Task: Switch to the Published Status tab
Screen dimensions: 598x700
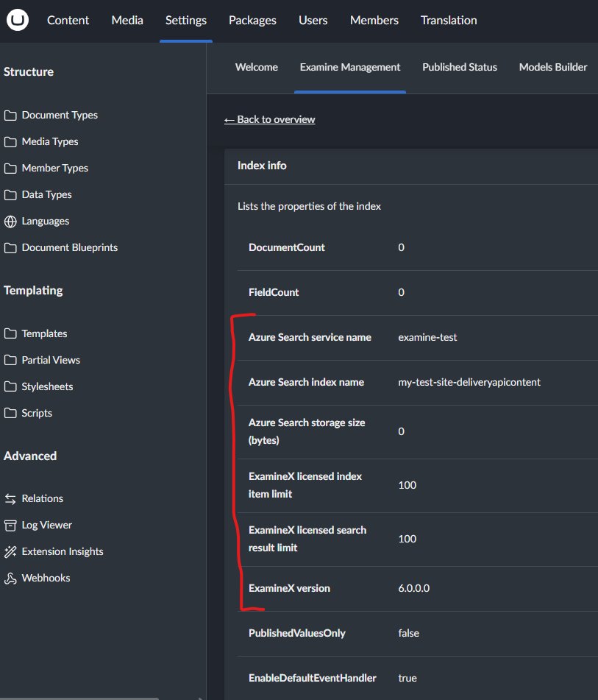Action: click(x=460, y=67)
